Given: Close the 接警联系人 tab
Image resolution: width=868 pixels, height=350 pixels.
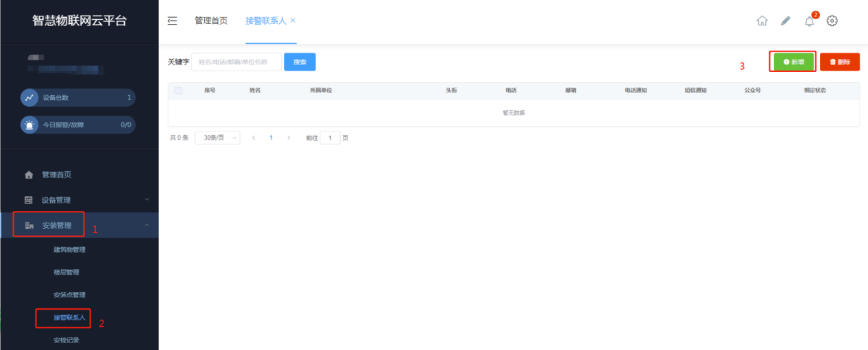Looking at the screenshot, I should 293,21.
